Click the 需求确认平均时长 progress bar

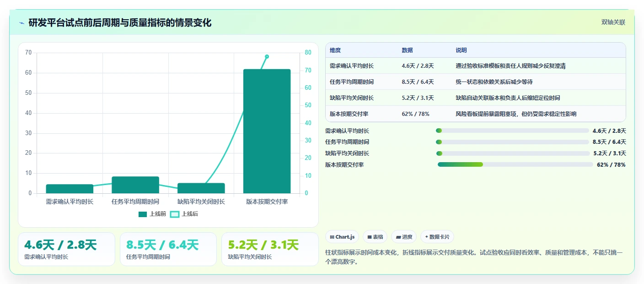coord(512,131)
